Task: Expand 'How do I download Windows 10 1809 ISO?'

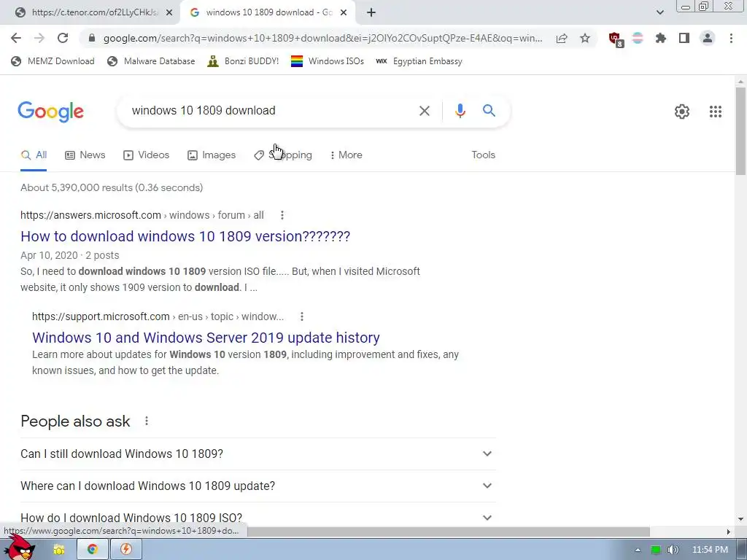Action: click(258, 517)
